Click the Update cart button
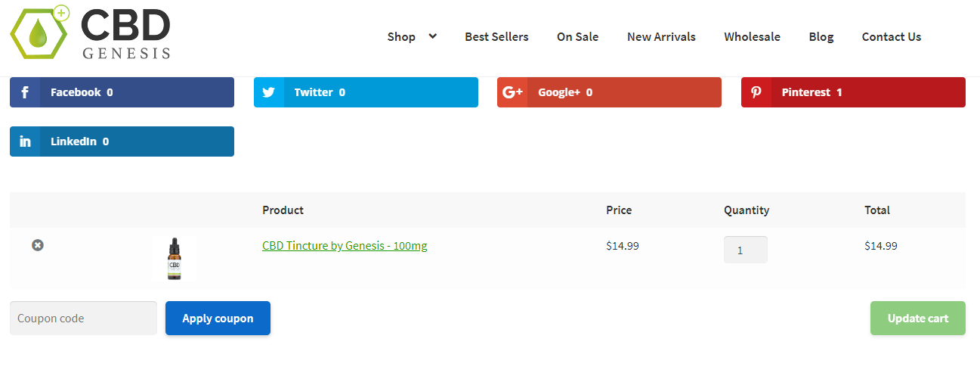The height and width of the screenshot is (373, 980). pos(918,319)
